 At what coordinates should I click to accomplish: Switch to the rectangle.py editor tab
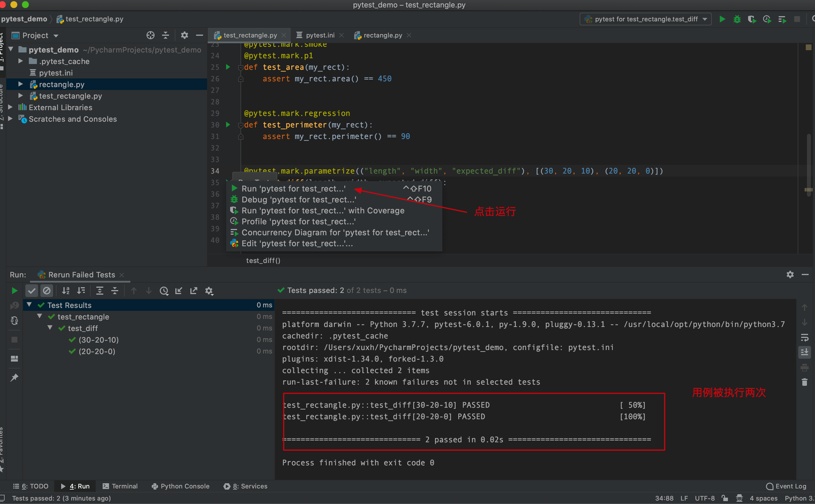(x=382, y=35)
